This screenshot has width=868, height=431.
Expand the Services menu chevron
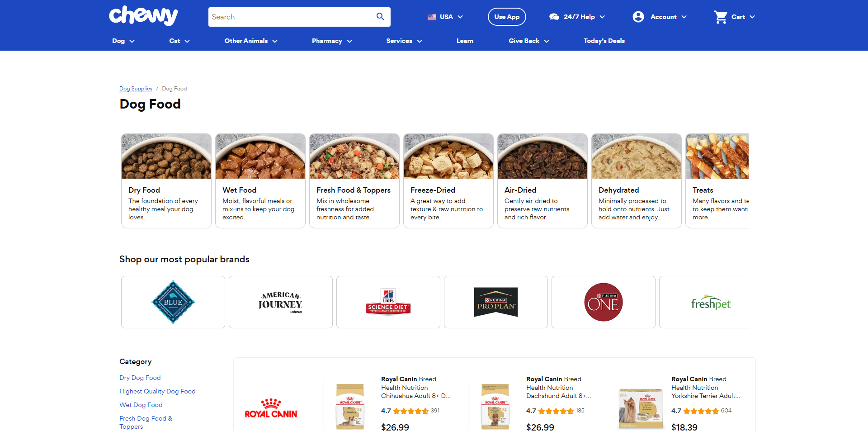click(420, 41)
